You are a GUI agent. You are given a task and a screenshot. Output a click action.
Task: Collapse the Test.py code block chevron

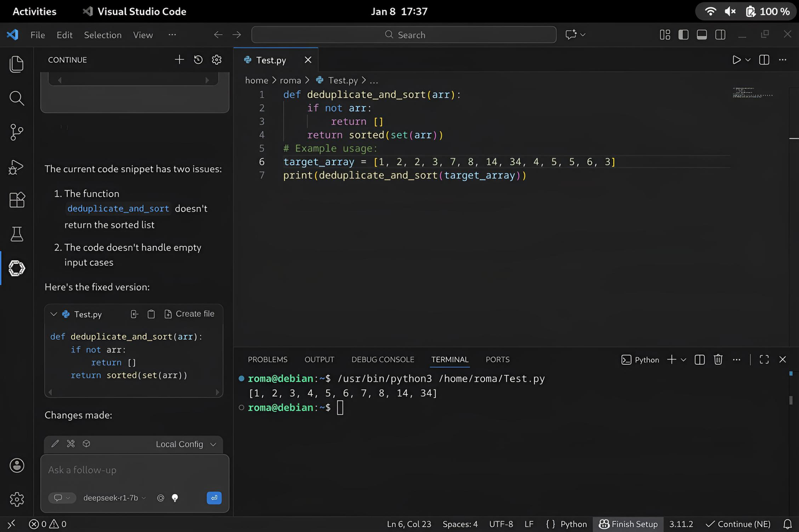(x=54, y=314)
